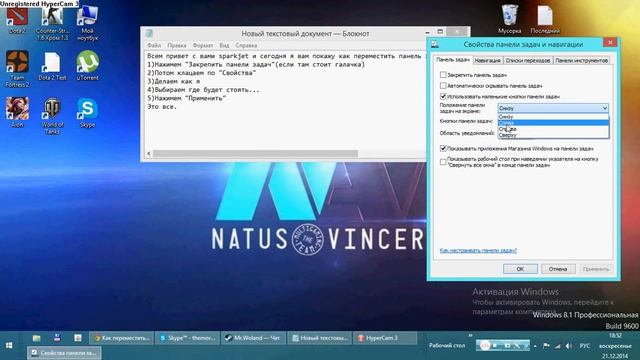This screenshot has width=640, height=360.
Task: Open the network tray icon
Action: (558, 346)
